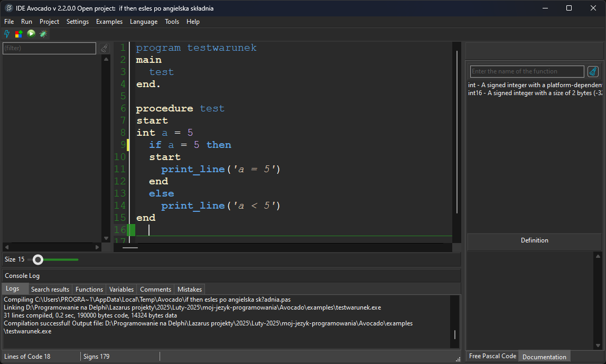Viewport: 606px width, 364px height.
Task: Click inside the function name search field
Action: click(x=526, y=71)
